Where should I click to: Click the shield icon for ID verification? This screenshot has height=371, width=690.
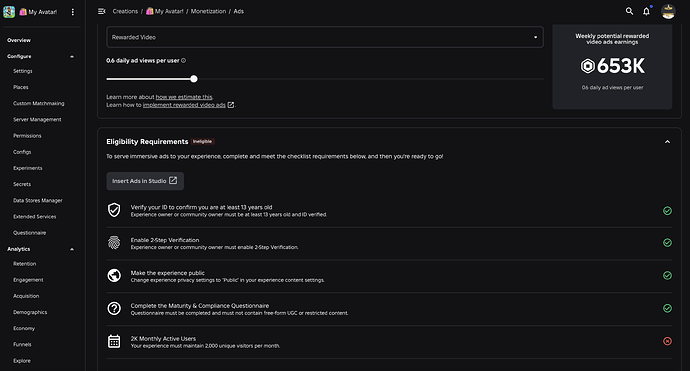(114, 210)
